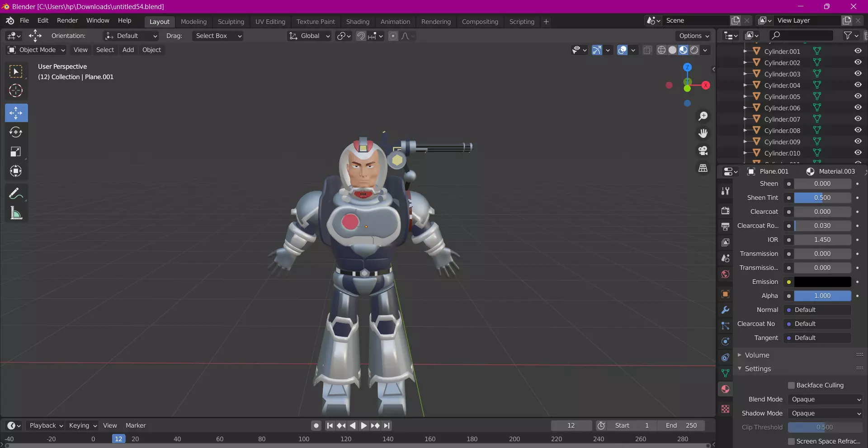Open the Object Mode dropdown
The width and height of the screenshot is (868, 448).
click(x=37, y=50)
